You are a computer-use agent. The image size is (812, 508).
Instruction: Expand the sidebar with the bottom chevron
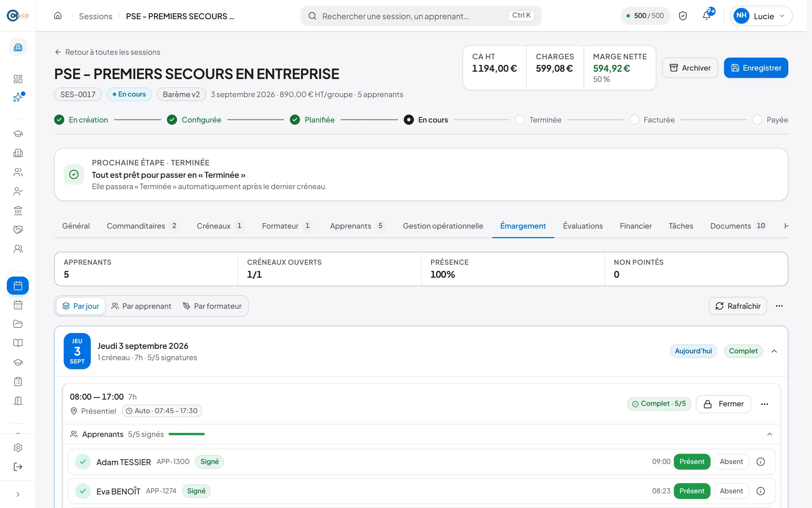(x=18, y=494)
